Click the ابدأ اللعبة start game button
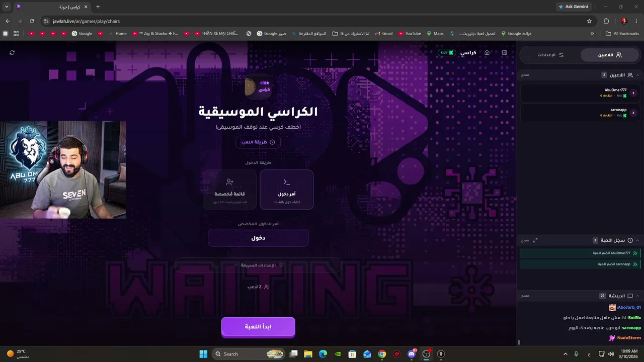The image size is (644, 362). coord(258,327)
